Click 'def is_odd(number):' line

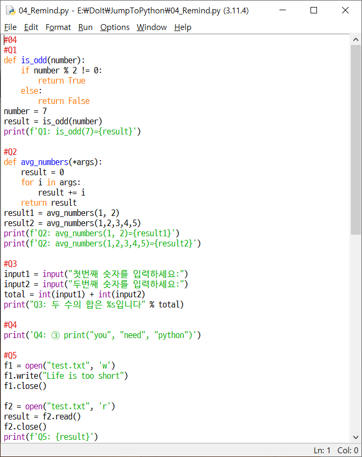click(x=44, y=60)
